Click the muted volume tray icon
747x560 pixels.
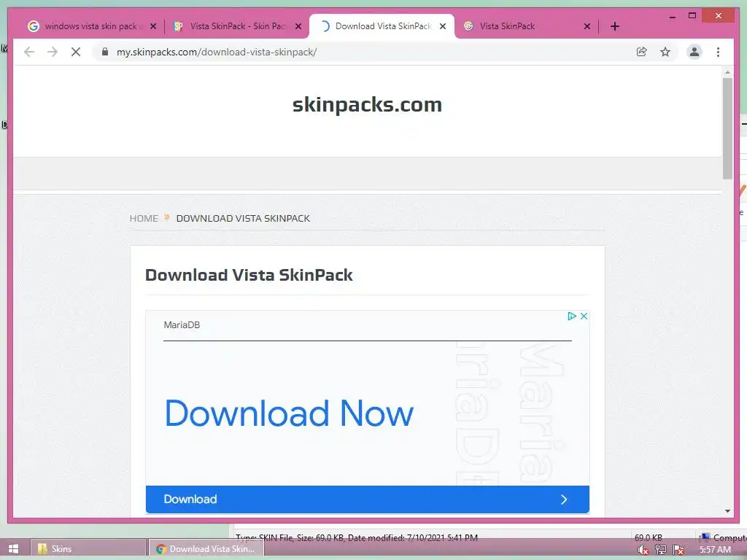tap(643, 550)
